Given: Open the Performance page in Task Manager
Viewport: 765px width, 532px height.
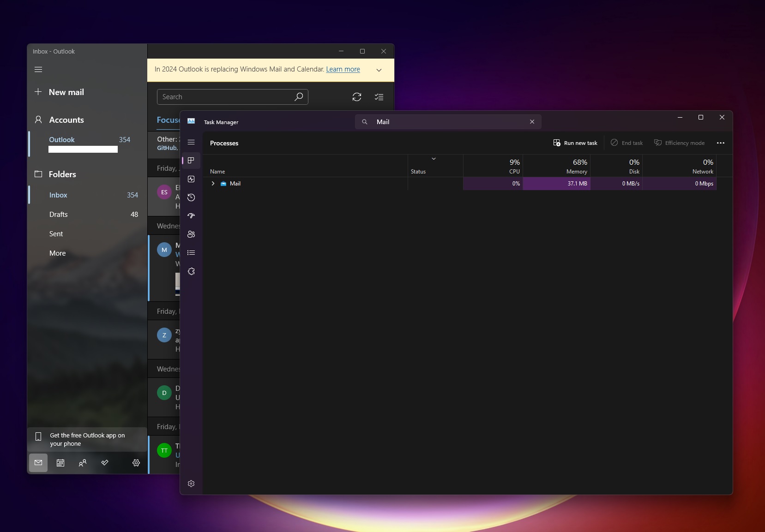Looking at the screenshot, I should click(x=191, y=179).
